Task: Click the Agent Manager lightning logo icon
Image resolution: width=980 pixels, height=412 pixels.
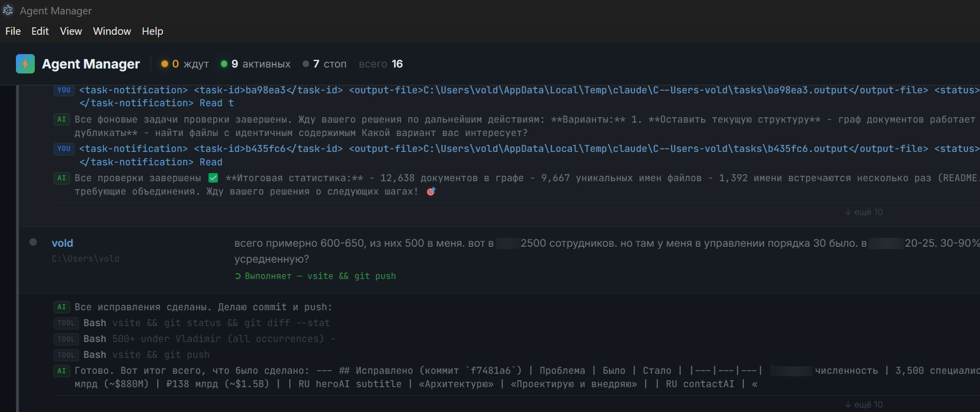Action: click(x=25, y=64)
